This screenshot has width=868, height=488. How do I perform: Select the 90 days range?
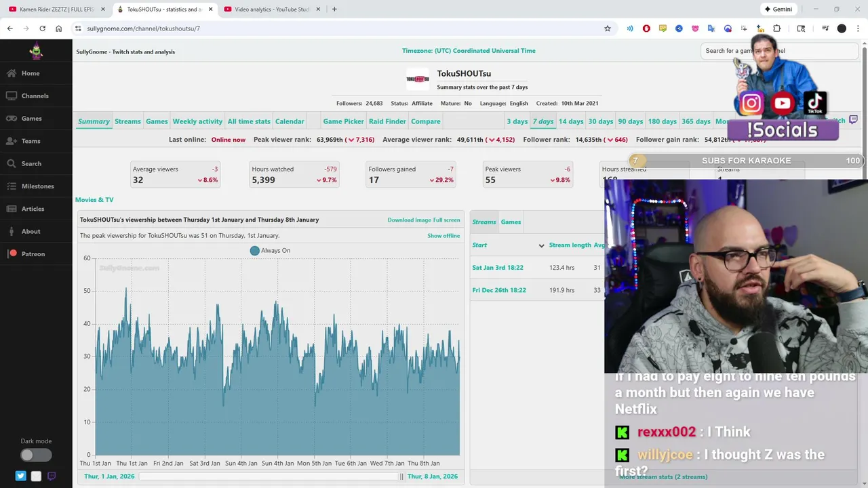click(631, 121)
